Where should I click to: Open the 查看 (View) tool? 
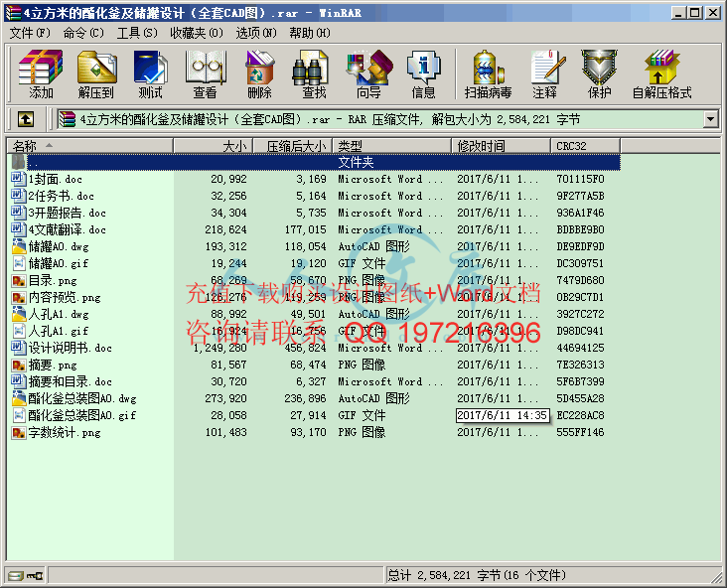tap(206, 74)
